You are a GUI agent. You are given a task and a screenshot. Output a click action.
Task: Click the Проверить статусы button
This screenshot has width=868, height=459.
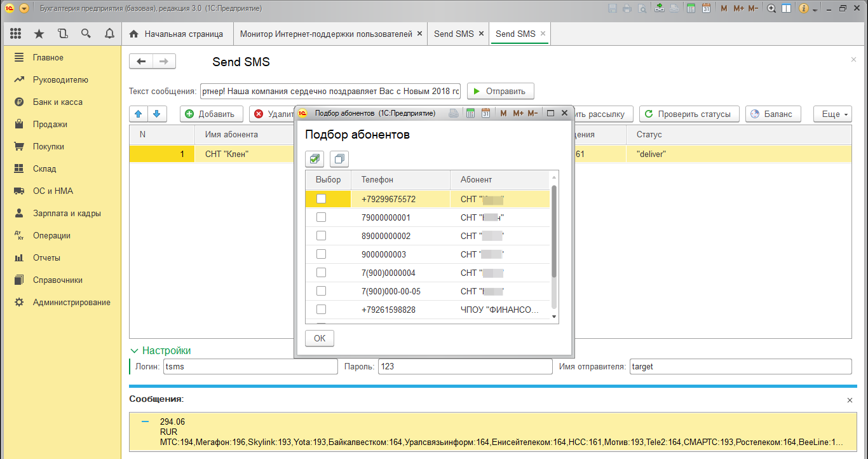click(x=689, y=114)
